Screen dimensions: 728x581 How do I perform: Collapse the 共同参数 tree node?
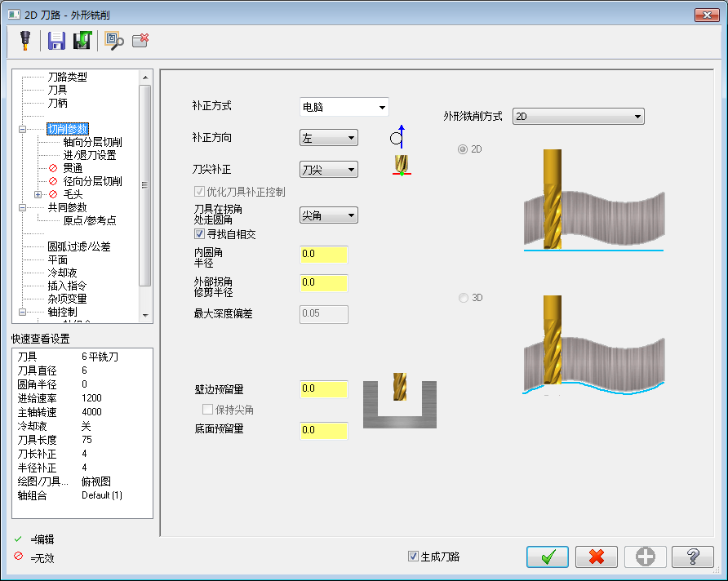[22, 207]
